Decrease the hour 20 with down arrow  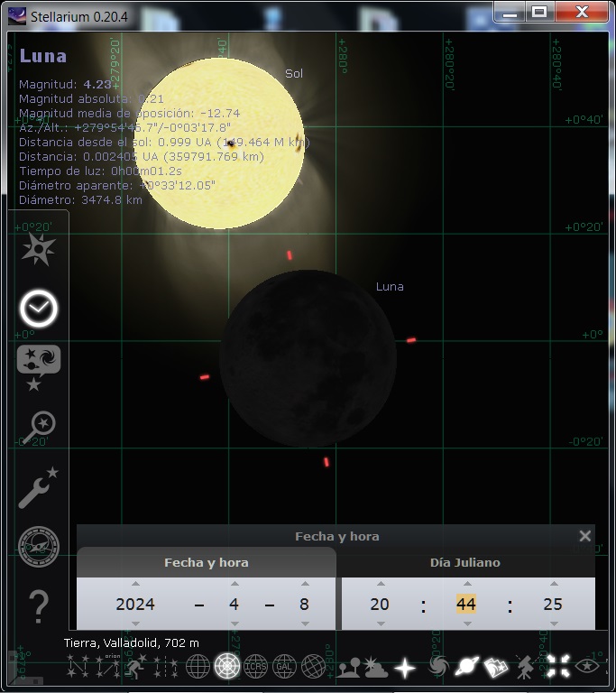point(381,624)
